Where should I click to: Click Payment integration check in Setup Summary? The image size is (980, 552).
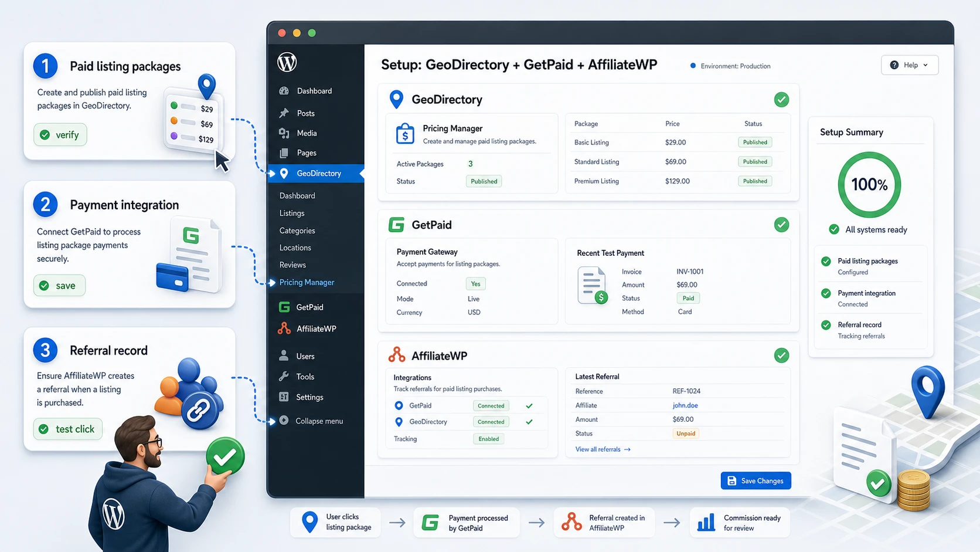point(826,293)
